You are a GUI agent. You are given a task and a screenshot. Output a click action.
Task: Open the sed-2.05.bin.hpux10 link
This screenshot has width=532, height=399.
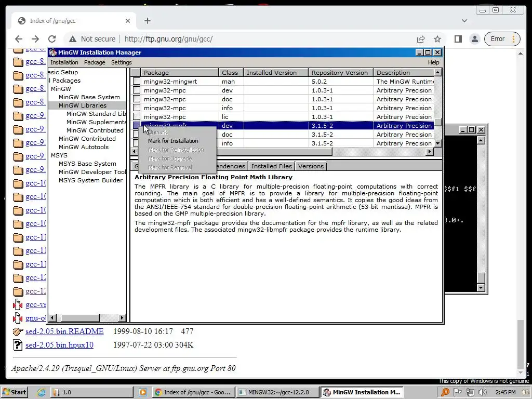tap(59, 345)
